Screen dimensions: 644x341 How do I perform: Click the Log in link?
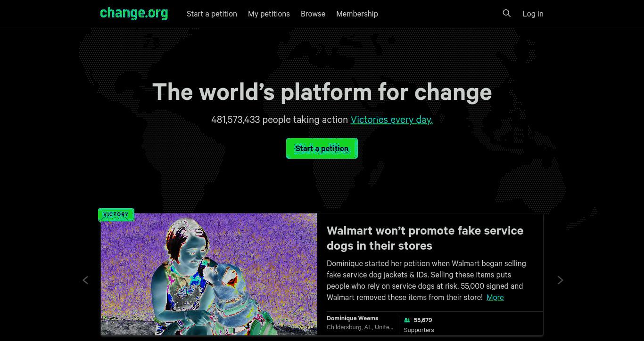click(533, 14)
